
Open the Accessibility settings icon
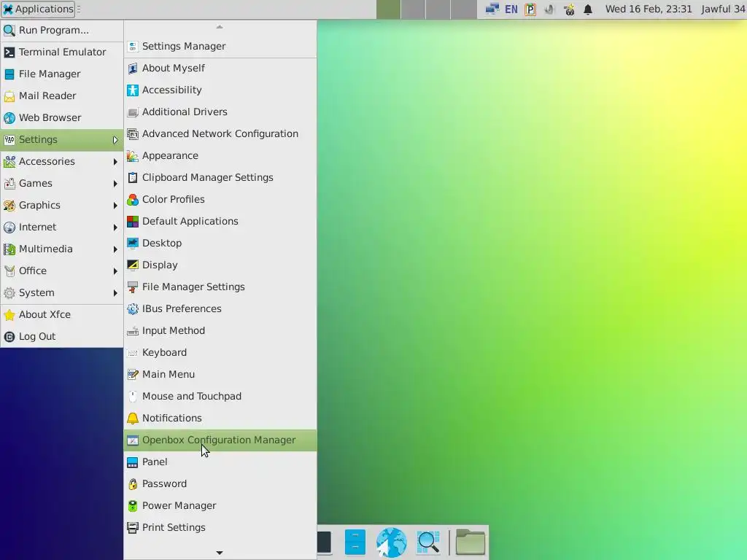point(133,90)
